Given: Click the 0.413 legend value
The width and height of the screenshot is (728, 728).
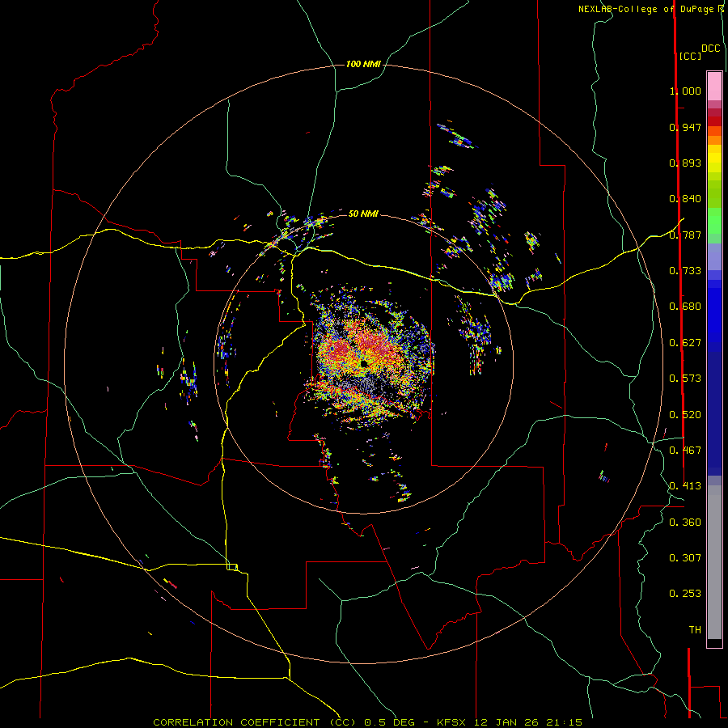Looking at the screenshot, I should tap(685, 486).
